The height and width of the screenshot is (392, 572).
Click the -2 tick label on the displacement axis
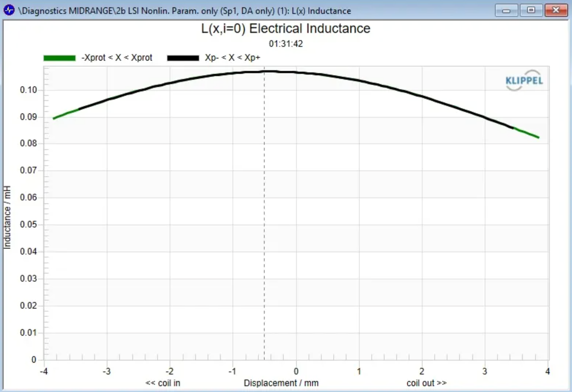(170, 372)
